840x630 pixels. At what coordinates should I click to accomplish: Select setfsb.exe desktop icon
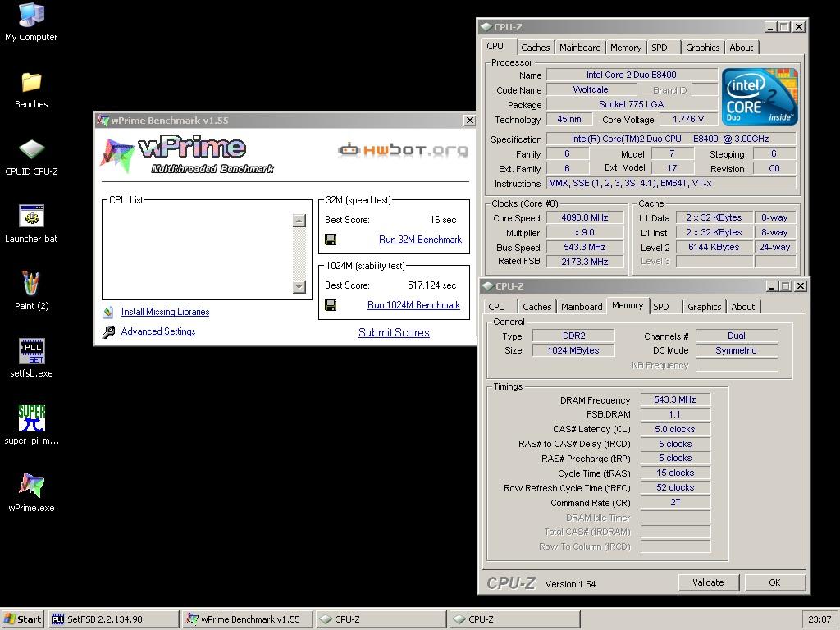(31, 358)
